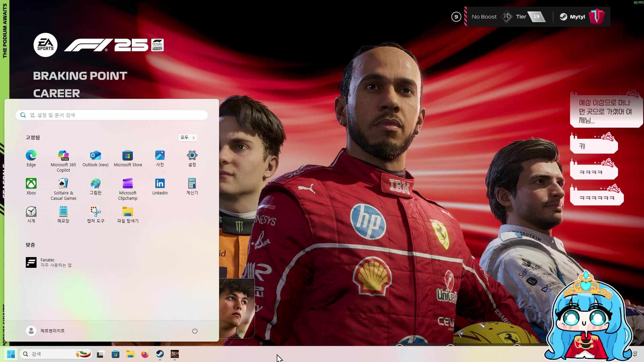The width and height of the screenshot is (644, 362).
Task: Click Start menu search field
Action: [112, 115]
